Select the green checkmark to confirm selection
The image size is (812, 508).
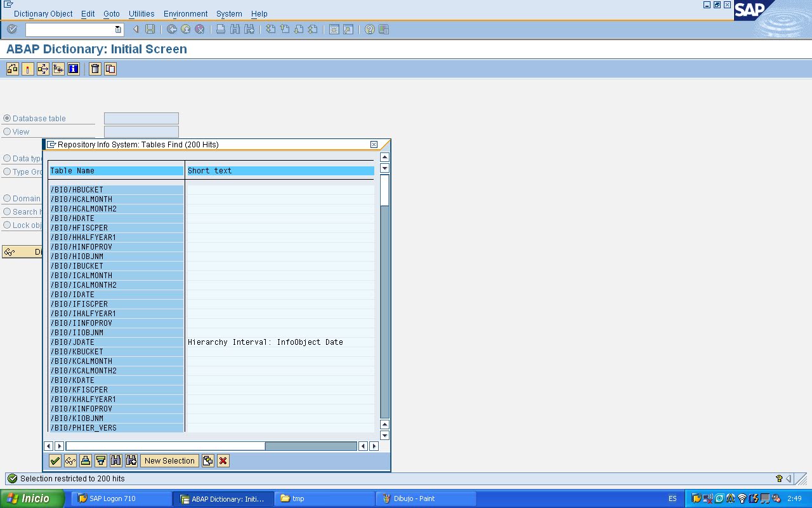pyautogui.click(x=55, y=460)
